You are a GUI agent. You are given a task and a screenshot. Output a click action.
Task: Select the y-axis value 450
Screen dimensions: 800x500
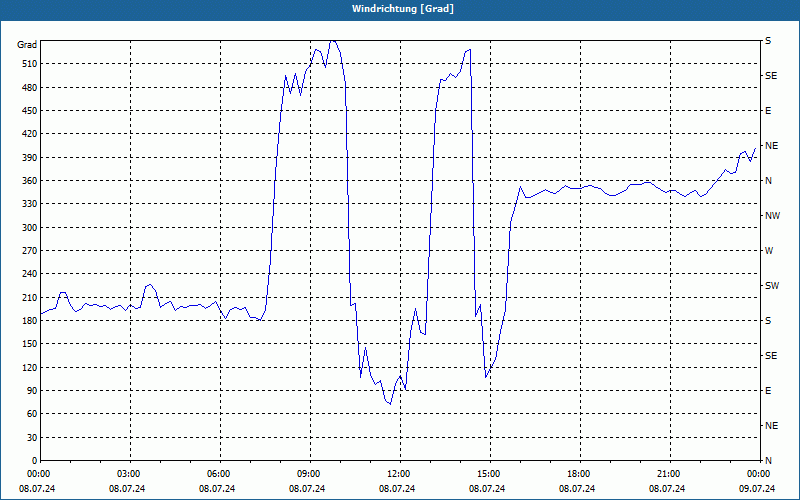tap(30, 111)
